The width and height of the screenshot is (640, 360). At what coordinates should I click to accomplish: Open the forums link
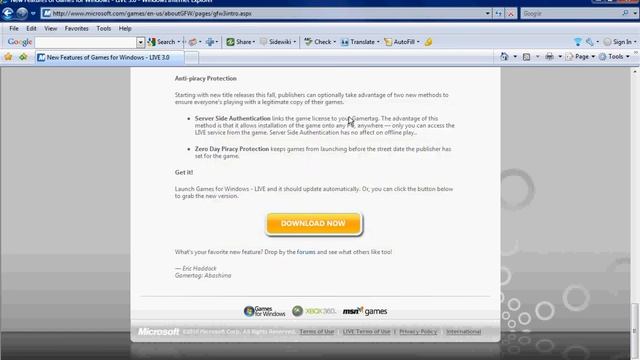[306, 252]
